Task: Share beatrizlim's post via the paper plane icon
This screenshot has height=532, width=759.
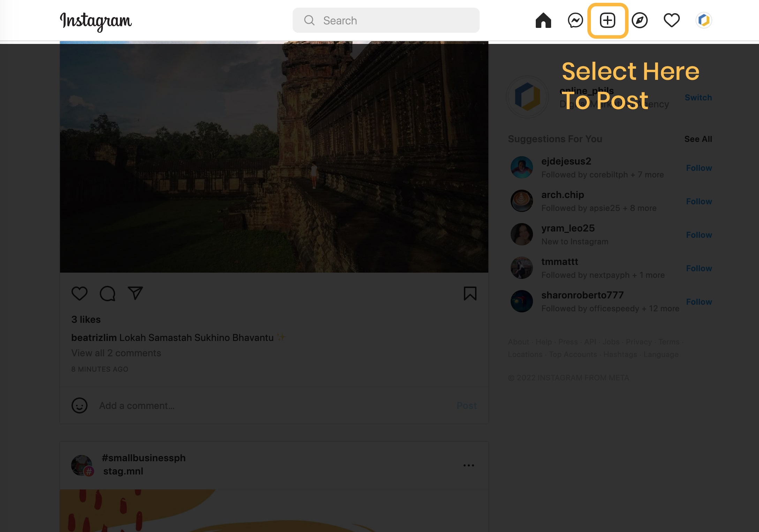Action: [135, 293]
